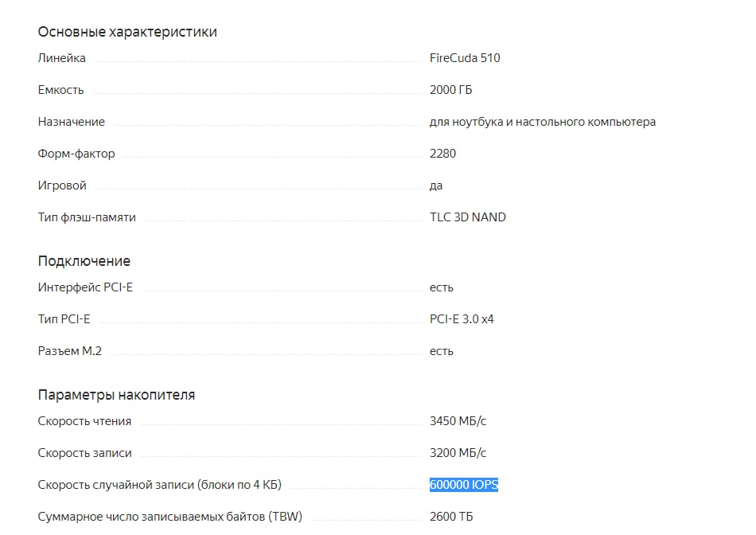Click the Форм-фактор label
Screen dimensions: 756x535
point(76,154)
